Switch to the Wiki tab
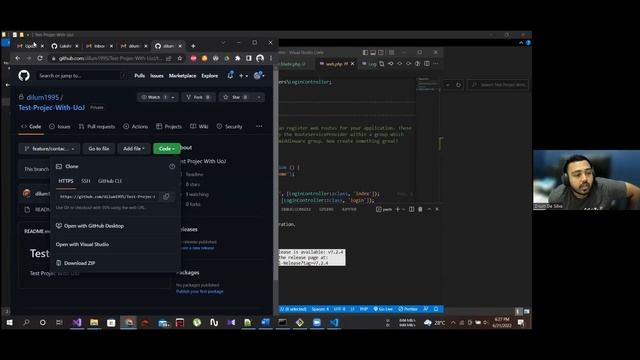The width and height of the screenshot is (640, 360). [x=199, y=127]
